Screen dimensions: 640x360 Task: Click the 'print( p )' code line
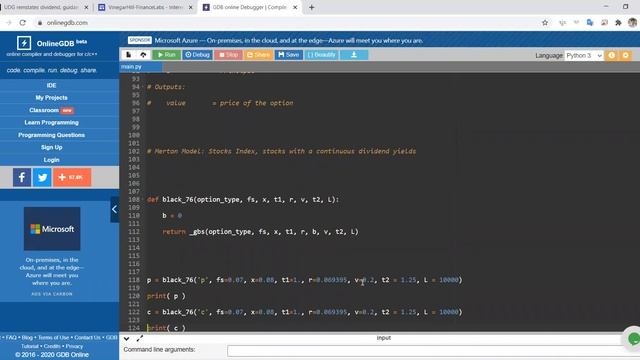[166, 296]
